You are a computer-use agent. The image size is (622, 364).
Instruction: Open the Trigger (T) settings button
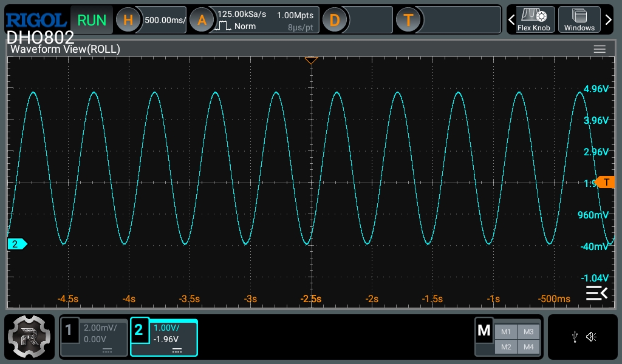pos(408,20)
